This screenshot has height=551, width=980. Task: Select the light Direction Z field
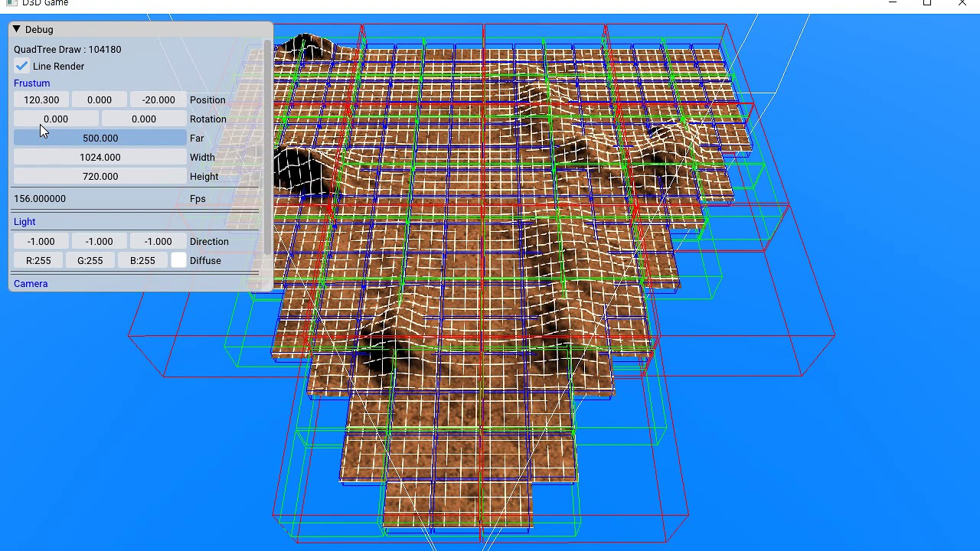pyautogui.click(x=158, y=242)
